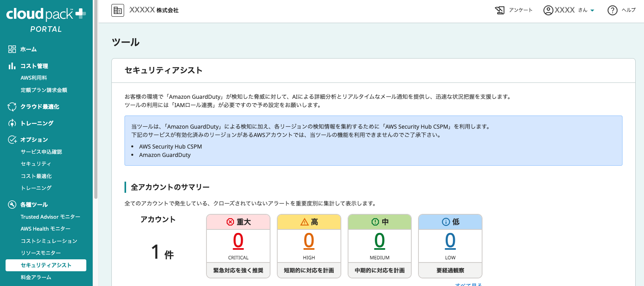Click the アンケート survey icon

500,10
